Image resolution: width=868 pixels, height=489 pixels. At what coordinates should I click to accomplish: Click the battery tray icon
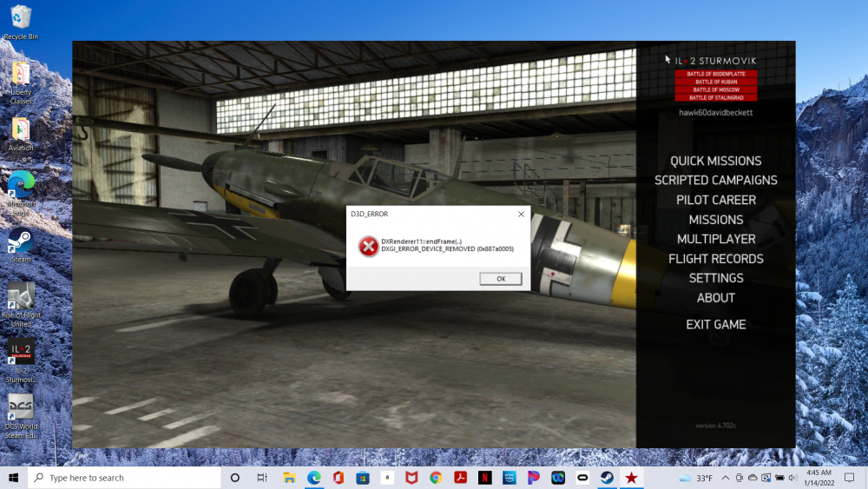[x=779, y=478]
